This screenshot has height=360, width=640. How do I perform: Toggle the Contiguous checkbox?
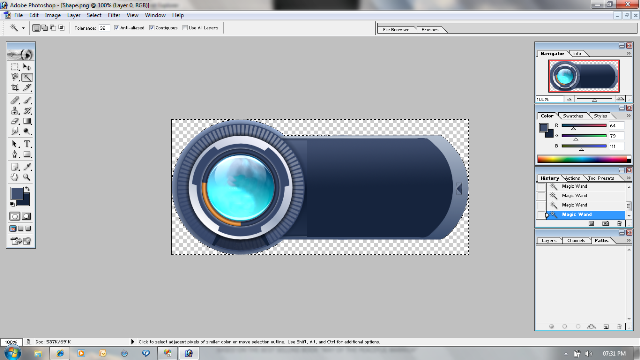[x=151, y=28]
